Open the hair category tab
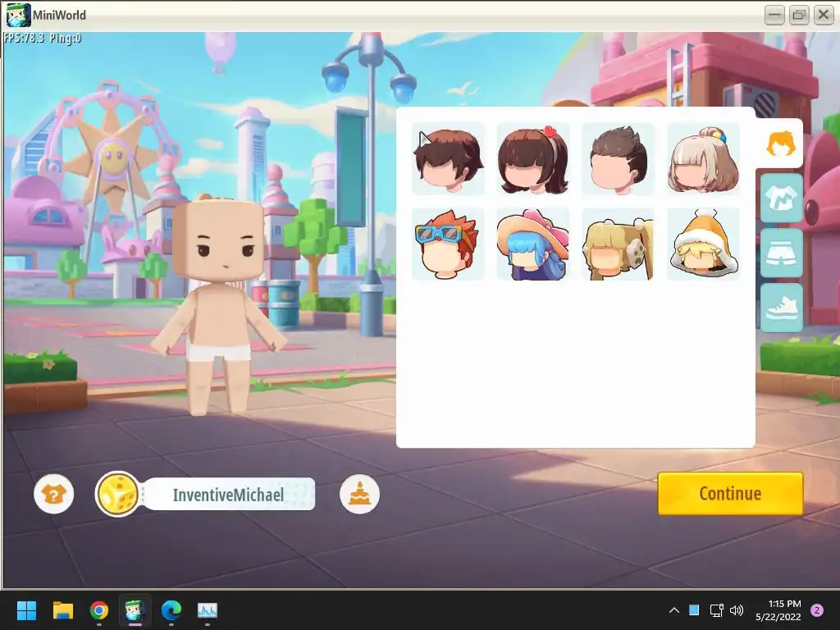This screenshot has width=840, height=630. click(781, 144)
